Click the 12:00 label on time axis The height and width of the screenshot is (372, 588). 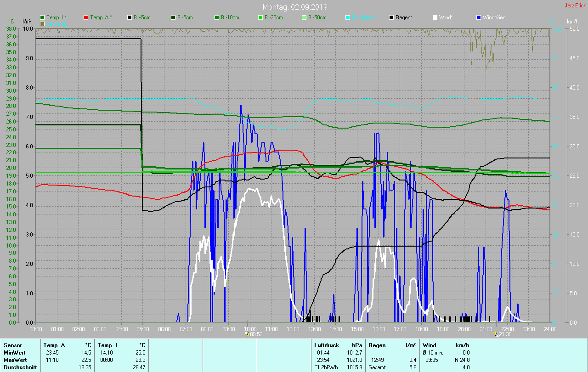tap(293, 329)
